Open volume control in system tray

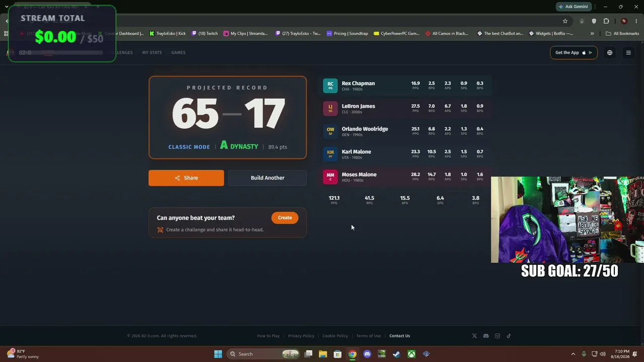pos(603,354)
